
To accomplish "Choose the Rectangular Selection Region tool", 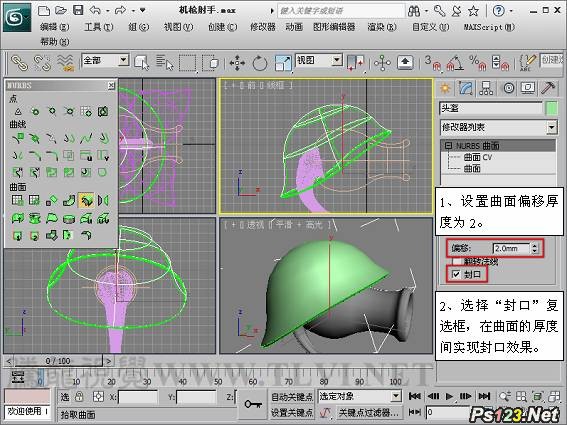I will click(187, 63).
